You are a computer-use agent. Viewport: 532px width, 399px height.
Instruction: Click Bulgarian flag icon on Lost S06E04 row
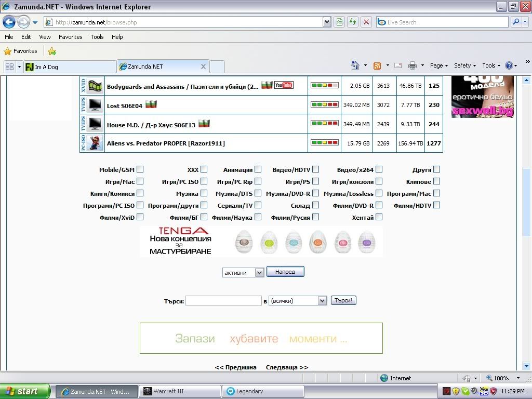click(x=151, y=104)
